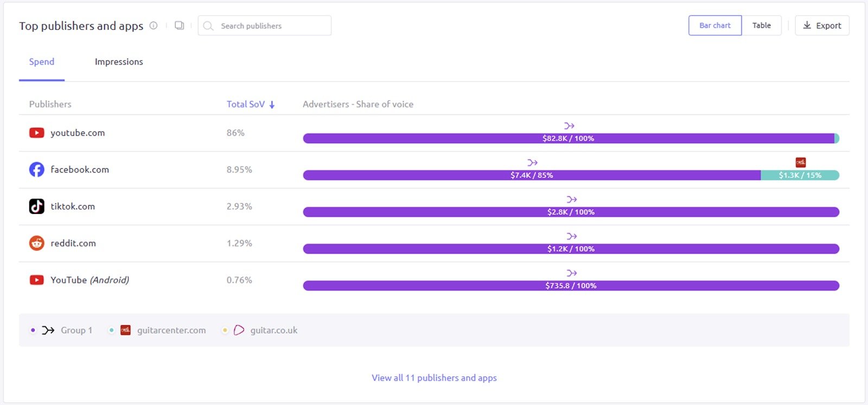868x405 pixels.
Task: Switch view to Bar chart
Action: coord(714,26)
